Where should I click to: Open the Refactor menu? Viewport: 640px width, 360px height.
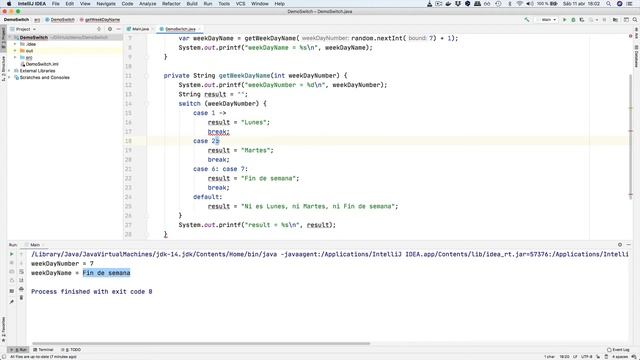point(171,4)
